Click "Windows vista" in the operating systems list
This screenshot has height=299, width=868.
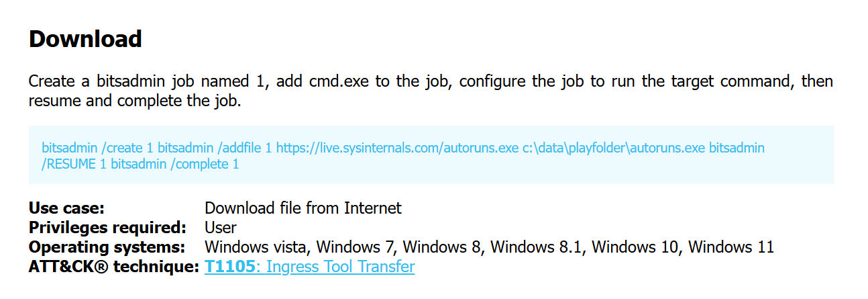click(x=257, y=247)
